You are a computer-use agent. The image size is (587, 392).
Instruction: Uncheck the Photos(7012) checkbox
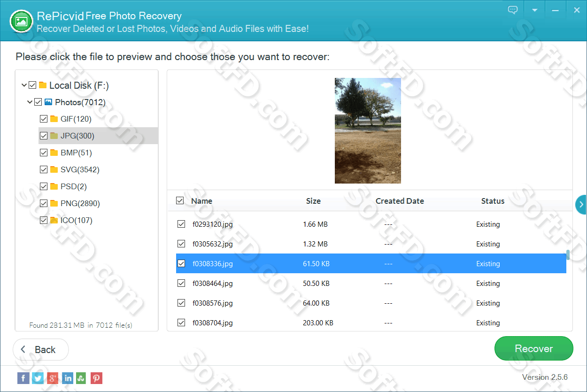(x=38, y=102)
